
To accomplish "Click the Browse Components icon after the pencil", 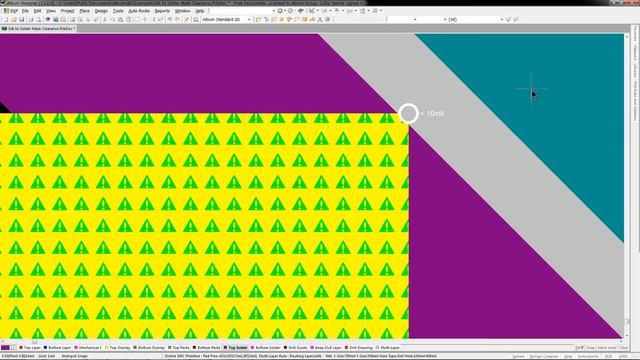I will (196, 20).
